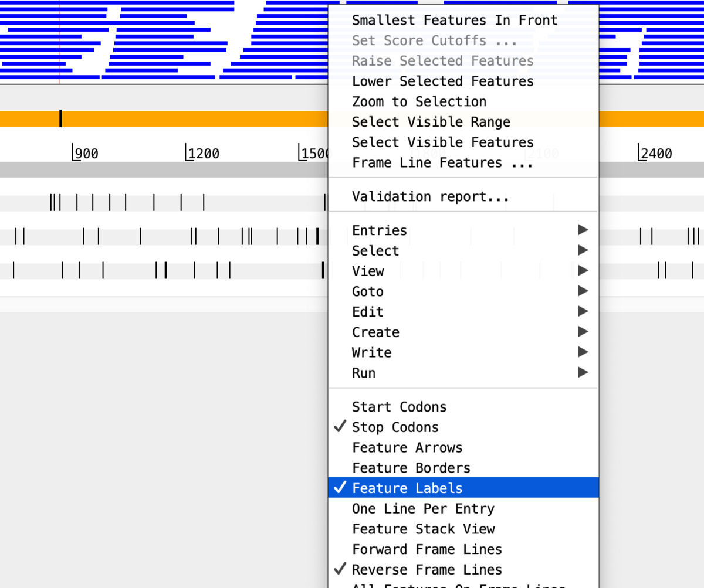Image resolution: width=704 pixels, height=588 pixels.
Task: Choose Smallest Features In Front
Action: tap(463, 20)
